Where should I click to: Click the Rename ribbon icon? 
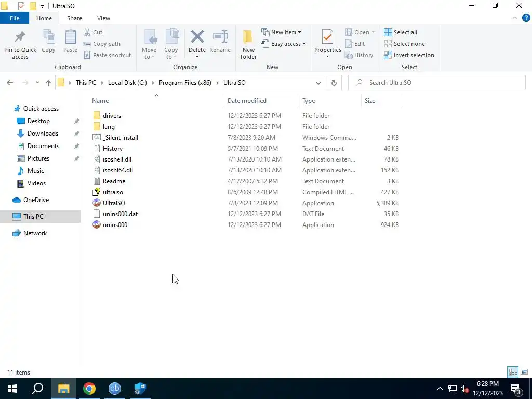coord(220,42)
